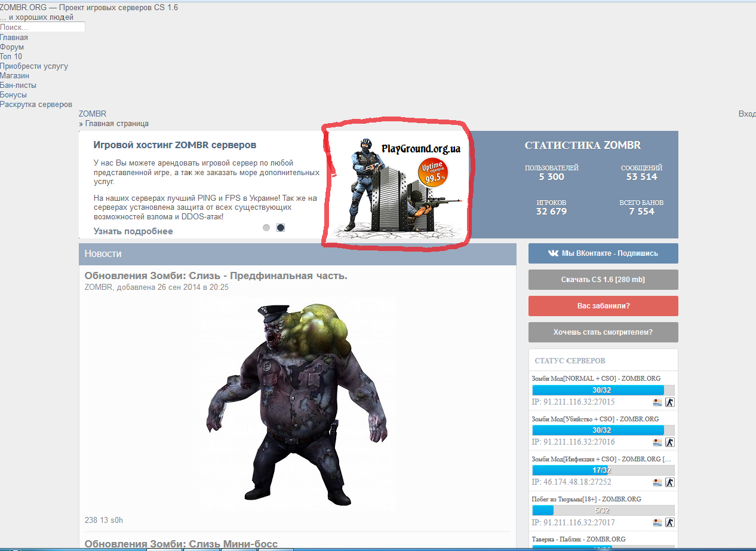Viewport: 756px width, 551px height.
Task: Click Новости section header
Action: click(297, 254)
